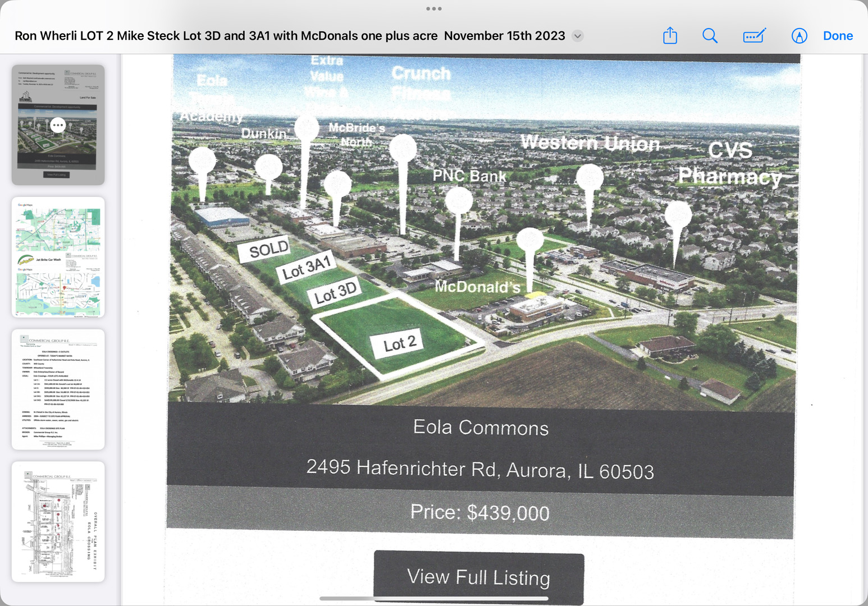Open document search with the magnifier icon
The image size is (868, 606).
710,35
